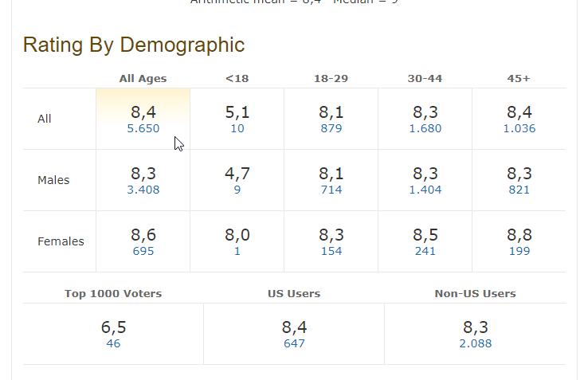Open the 154 votes link for females 18-29
This screenshot has width=588, height=380.
[331, 251]
